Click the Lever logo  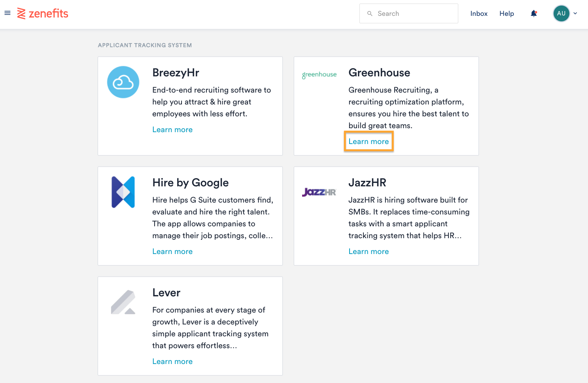[x=123, y=302]
